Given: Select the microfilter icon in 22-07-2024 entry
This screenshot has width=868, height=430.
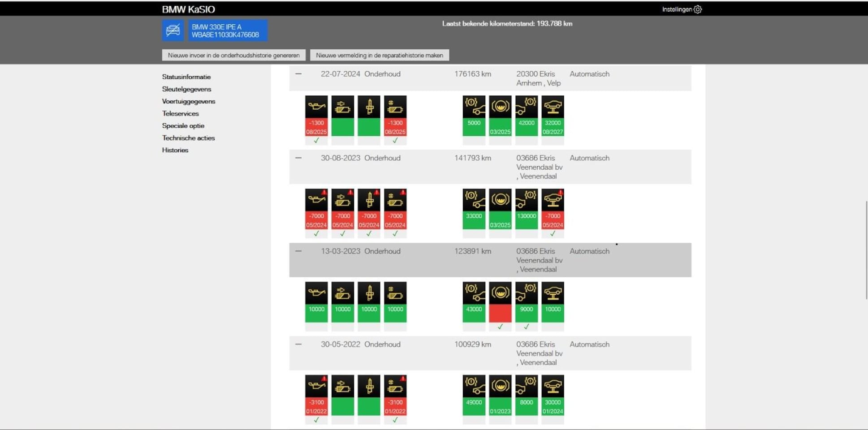Looking at the screenshot, I should [395, 107].
